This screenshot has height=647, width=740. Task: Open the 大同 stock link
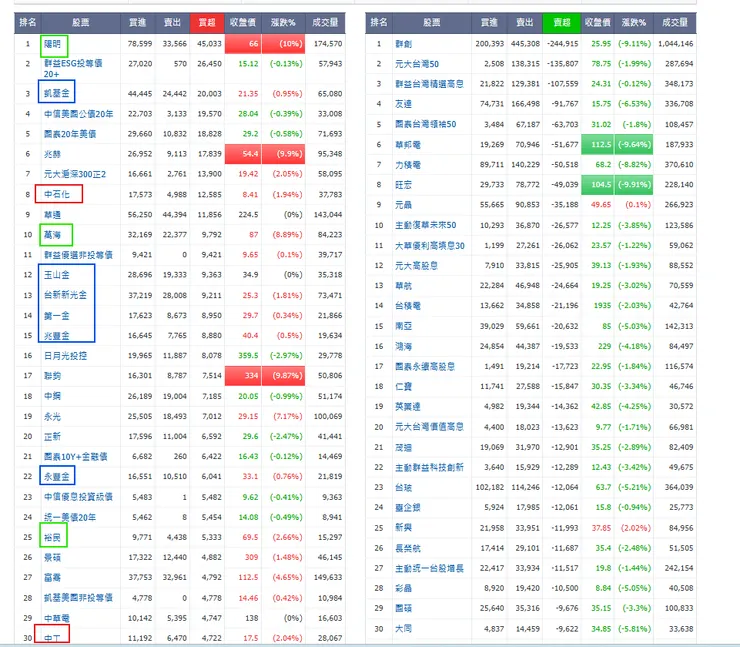pyautogui.click(x=403, y=629)
